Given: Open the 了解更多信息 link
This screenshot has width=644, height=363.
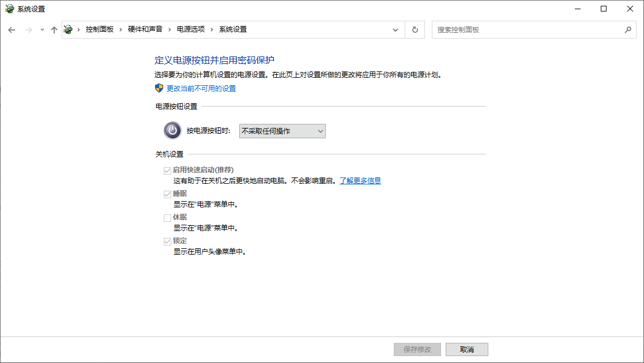Looking at the screenshot, I should click(360, 181).
